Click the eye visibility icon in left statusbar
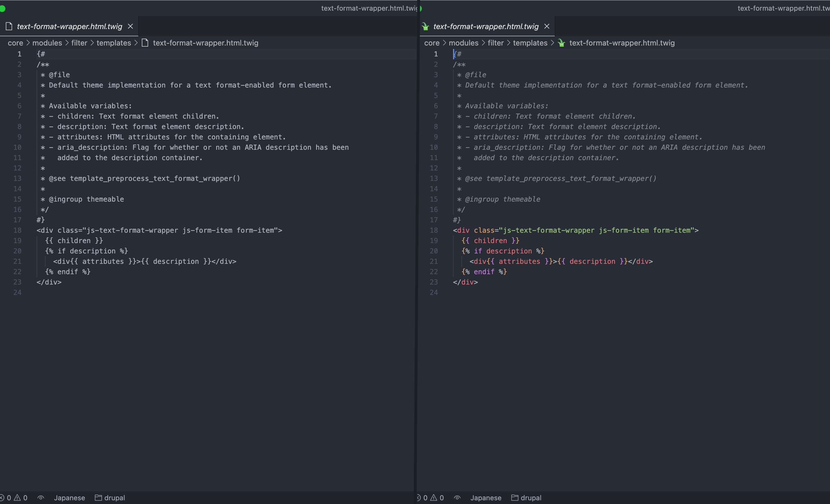This screenshot has height=504, width=830. pos(42,497)
